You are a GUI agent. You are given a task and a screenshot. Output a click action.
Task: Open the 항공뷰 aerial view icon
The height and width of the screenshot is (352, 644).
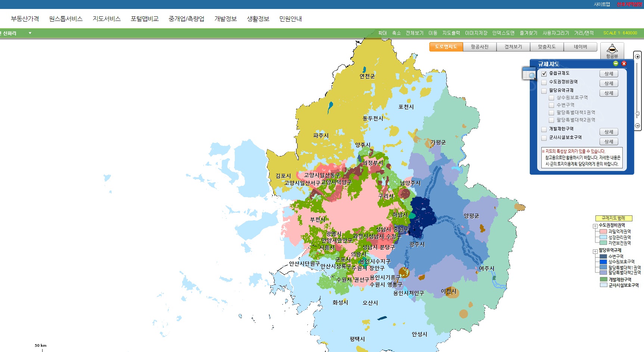click(x=612, y=51)
